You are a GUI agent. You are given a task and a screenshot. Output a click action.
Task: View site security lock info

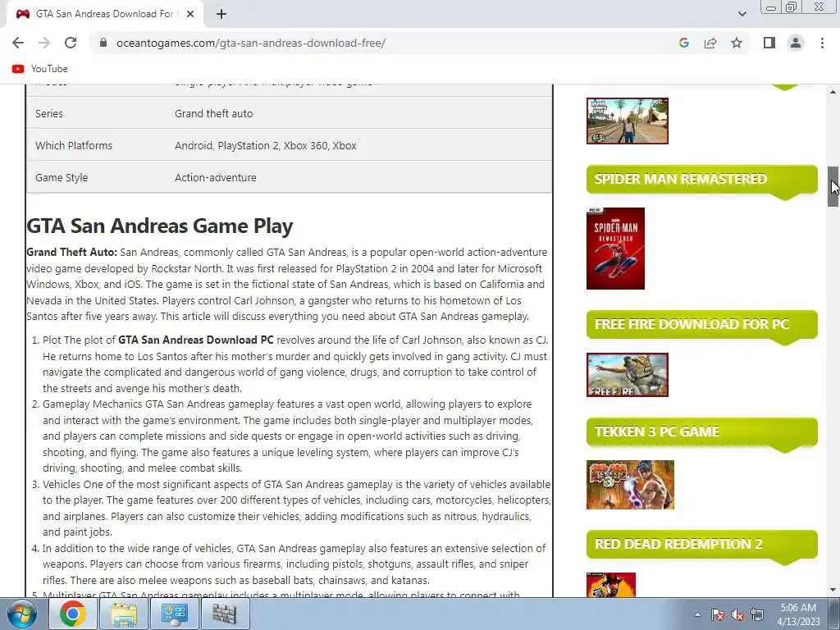coord(103,43)
